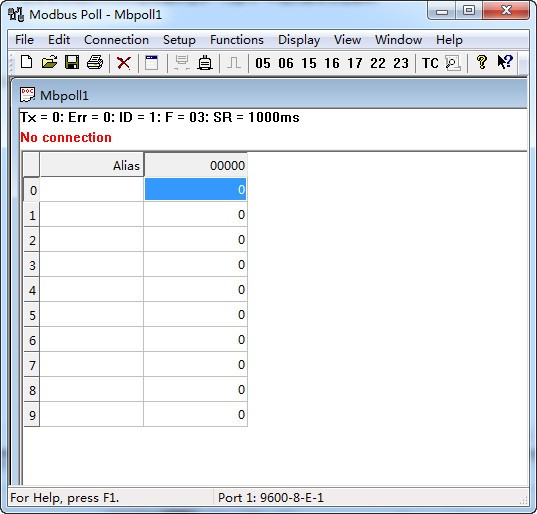This screenshot has width=537, height=514.
Task: Open the window definition icon in toolbar
Action: point(151,63)
